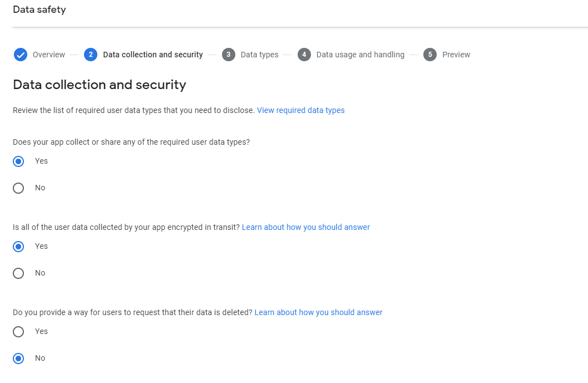Select No for user data deletion requests
This screenshot has height=383, width=588.
18,359
